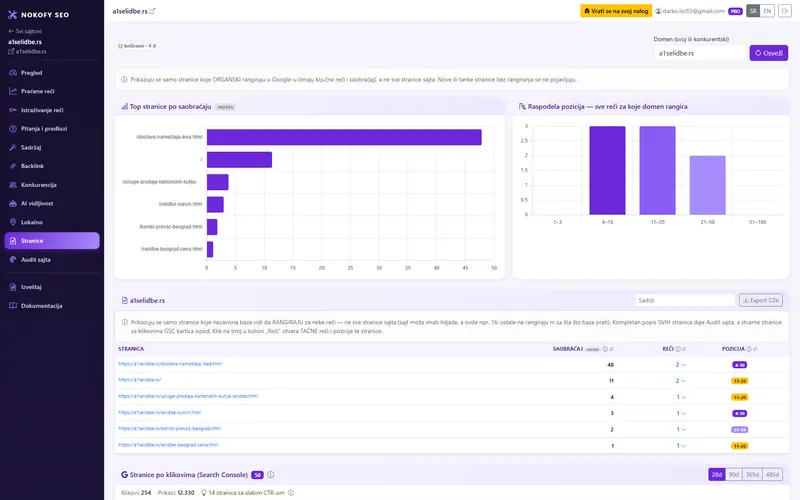The height and width of the screenshot is (500, 800).
Task: Open external link icon beside header a1selidbe.rs
Action: pos(152,11)
